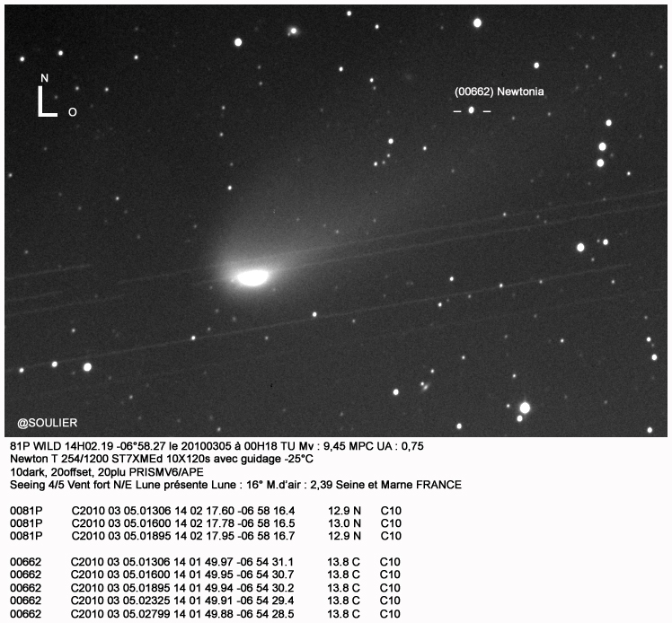Click the coordinate "14 01 49.88 -06 54 28.5"
The width and height of the screenshot is (672, 623).
point(234,614)
